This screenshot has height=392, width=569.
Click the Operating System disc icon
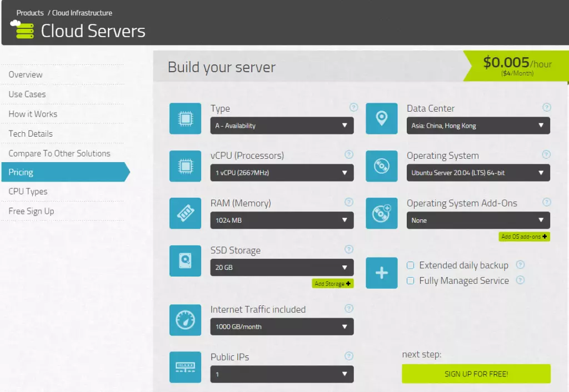[x=381, y=166]
